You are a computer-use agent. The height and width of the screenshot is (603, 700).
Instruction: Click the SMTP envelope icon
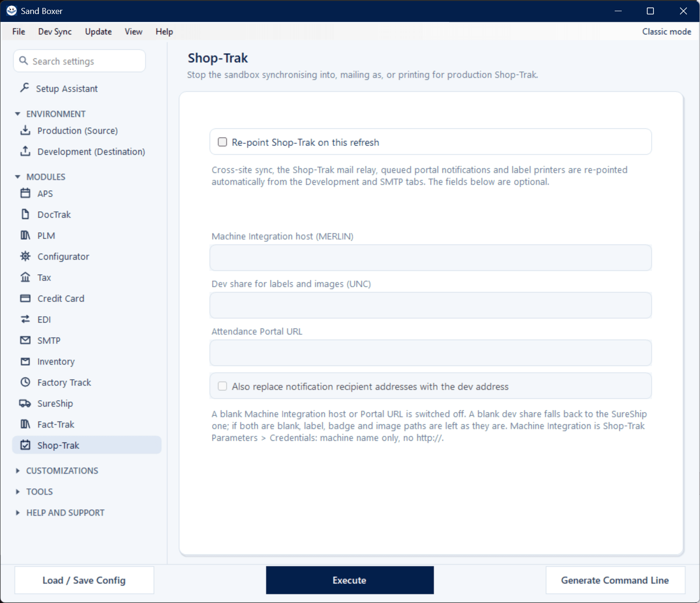point(26,340)
